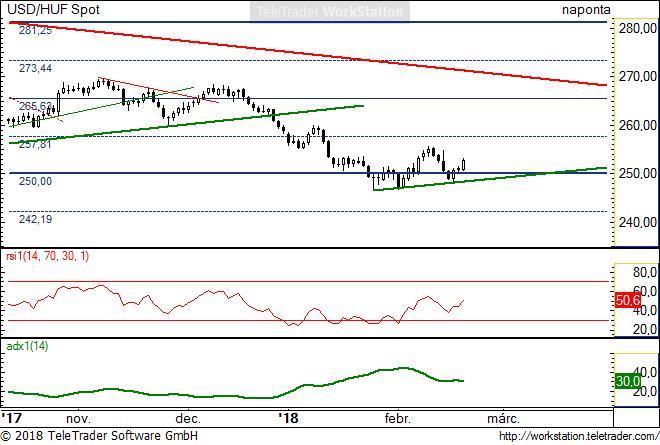Click the 270,00 price axis value
660x445 pixels.
click(637, 76)
